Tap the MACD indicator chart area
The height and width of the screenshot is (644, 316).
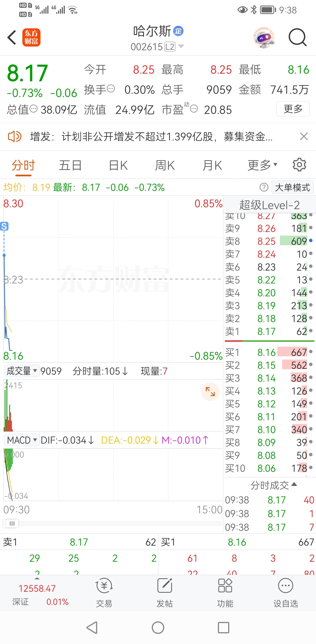point(113,474)
